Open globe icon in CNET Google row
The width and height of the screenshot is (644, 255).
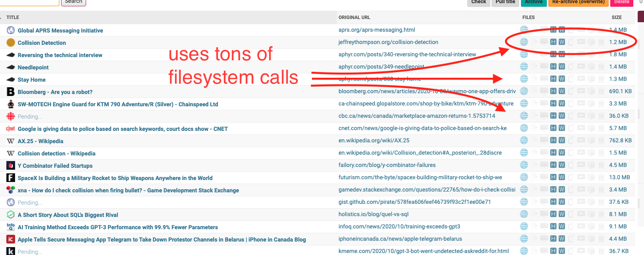click(x=524, y=128)
